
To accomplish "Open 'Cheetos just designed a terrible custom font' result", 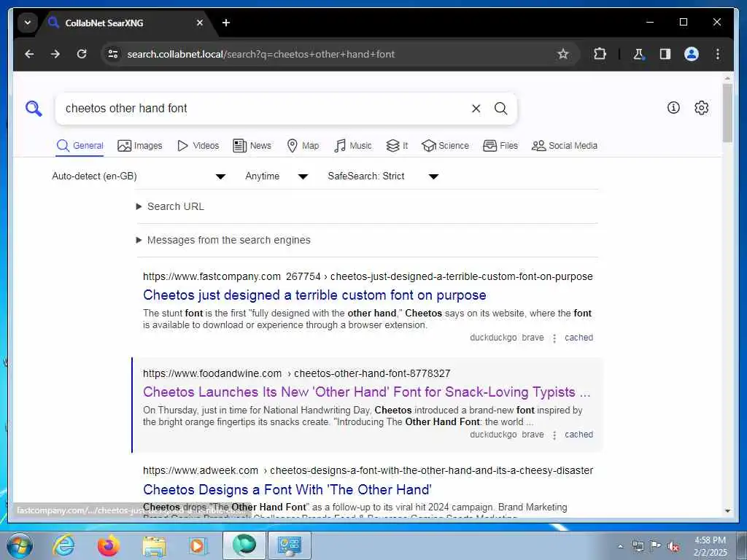I will click(x=314, y=295).
